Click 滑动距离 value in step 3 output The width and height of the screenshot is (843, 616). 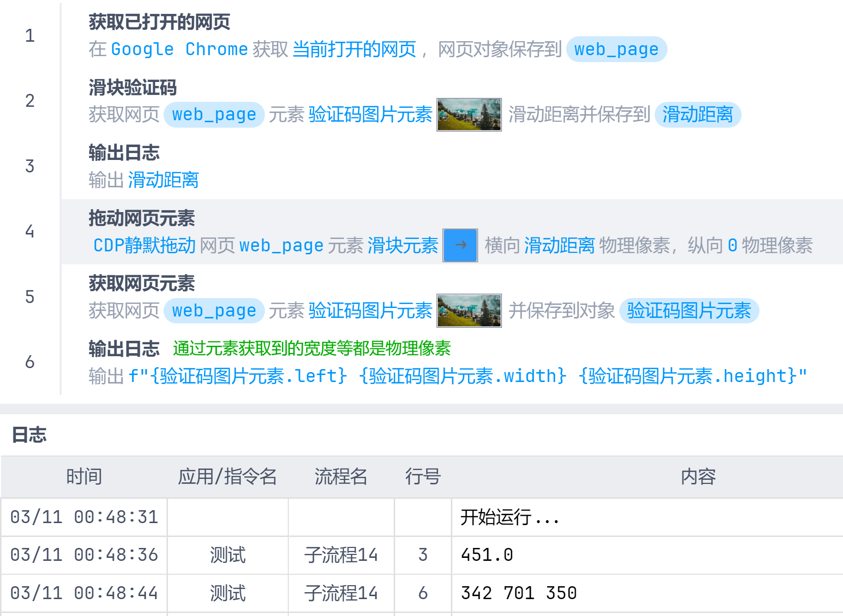pos(163,180)
